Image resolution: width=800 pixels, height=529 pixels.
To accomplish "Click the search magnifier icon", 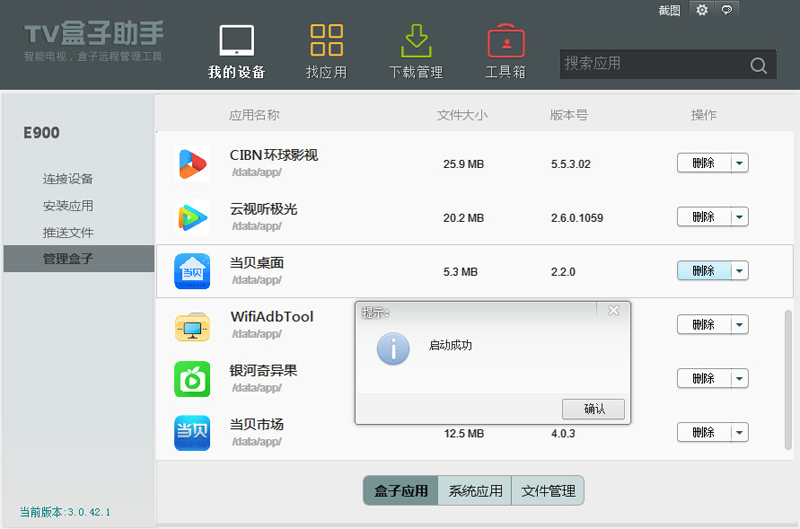I will [x=759, y=65].
